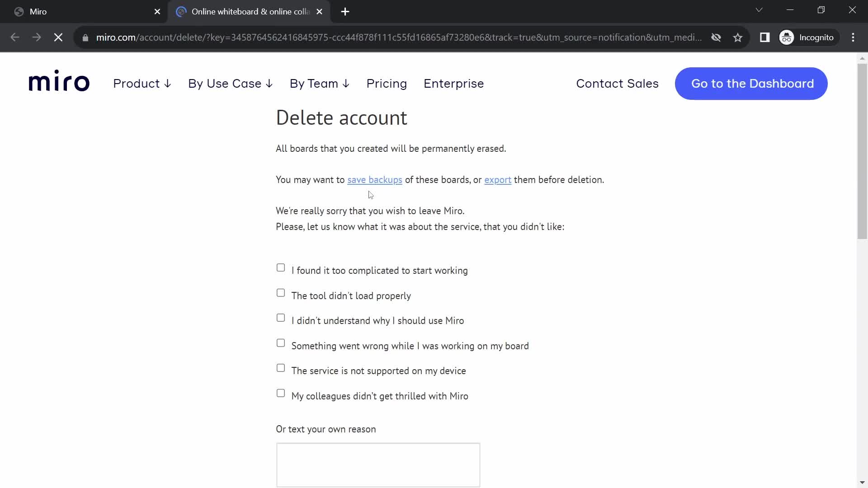Click the browser extensions icon

coord(764,38)
